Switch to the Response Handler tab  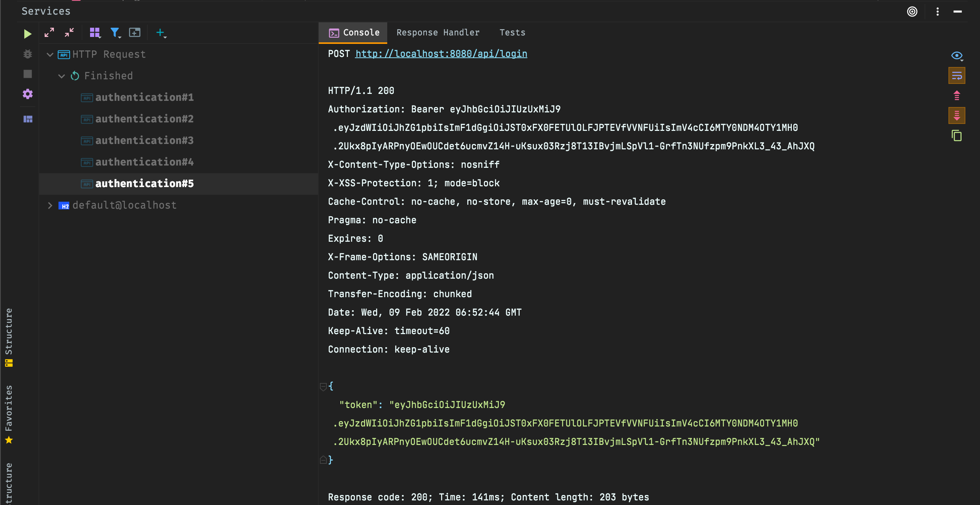point(438,33)
